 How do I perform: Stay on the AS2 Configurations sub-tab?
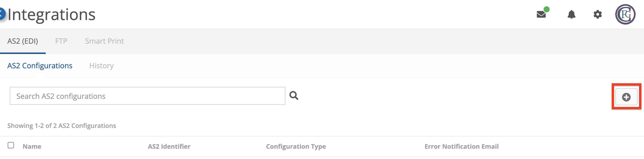40,65
